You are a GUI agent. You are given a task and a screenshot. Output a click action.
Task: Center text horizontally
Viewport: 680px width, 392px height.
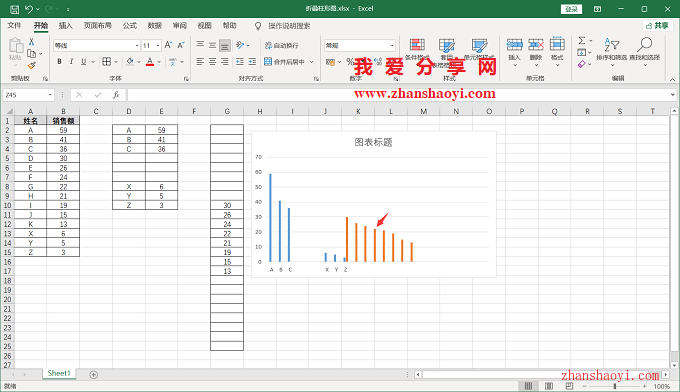coord(212,62)
